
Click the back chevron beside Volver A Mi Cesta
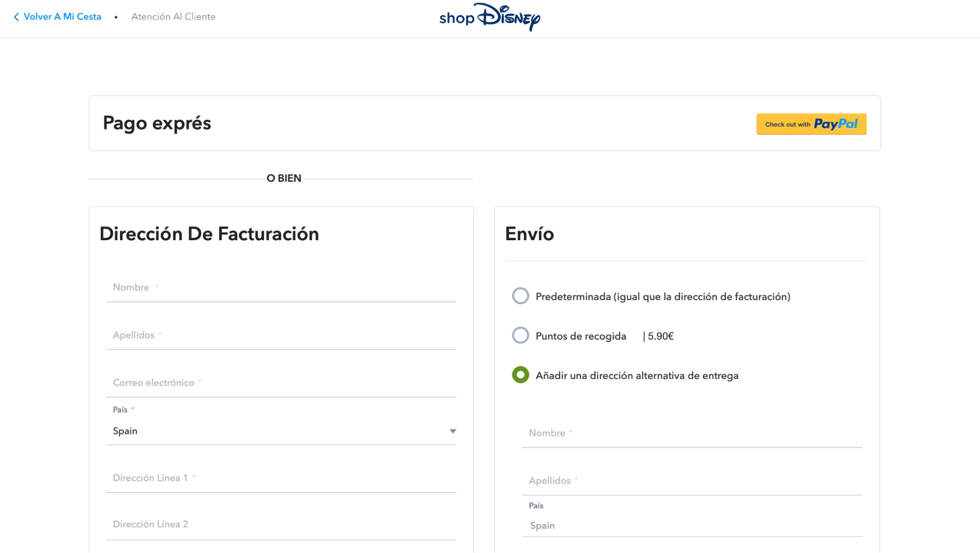pos(16,17)
